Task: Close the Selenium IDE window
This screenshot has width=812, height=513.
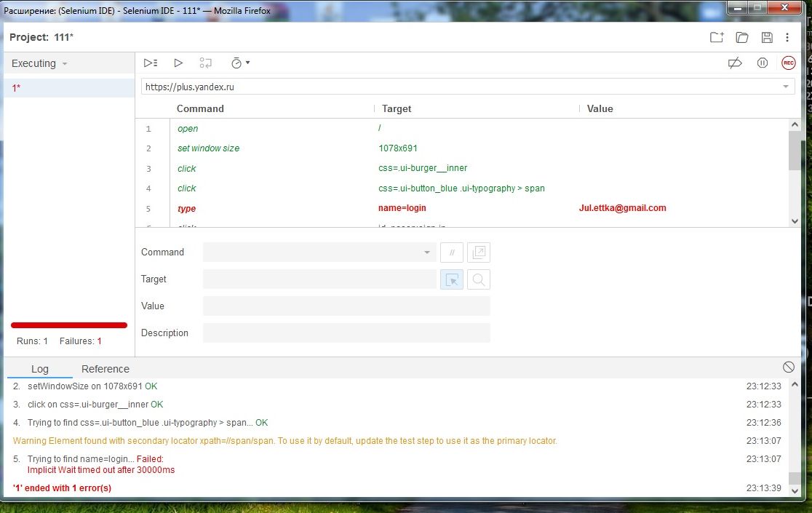Action: [x=784, y=8]
